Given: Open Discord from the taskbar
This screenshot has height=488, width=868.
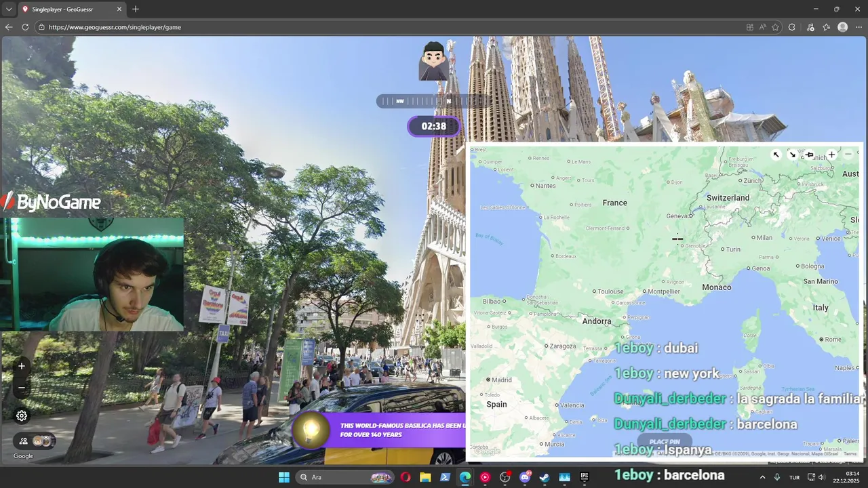Looking at the screenshot, I should [x=524, y=477].
